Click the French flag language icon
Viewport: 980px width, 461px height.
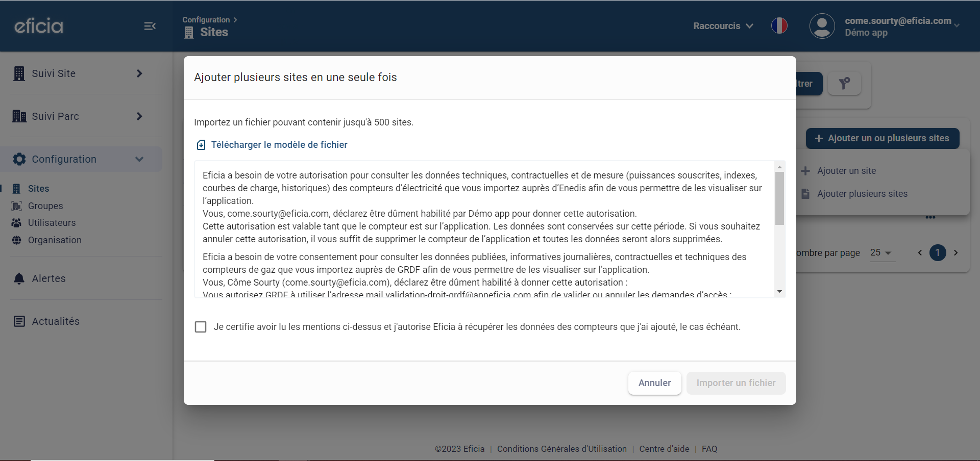click(x=779, y=25)
